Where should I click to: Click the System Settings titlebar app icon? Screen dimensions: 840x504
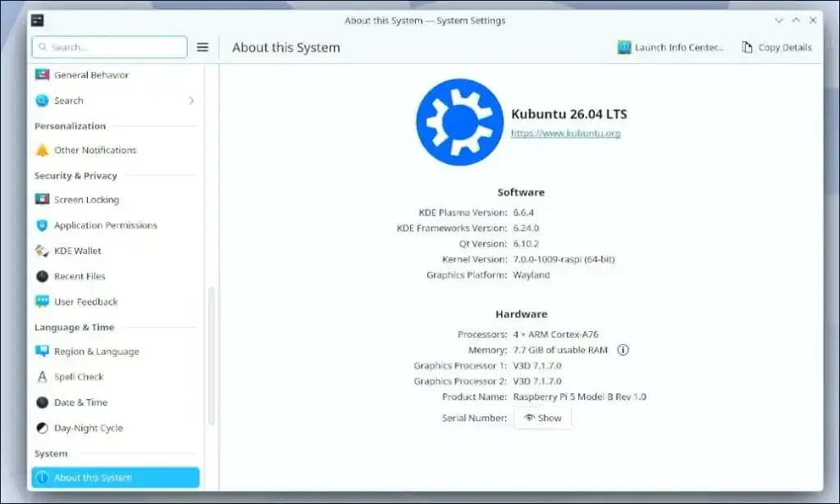pyautogui.click(x=38, y=20)
